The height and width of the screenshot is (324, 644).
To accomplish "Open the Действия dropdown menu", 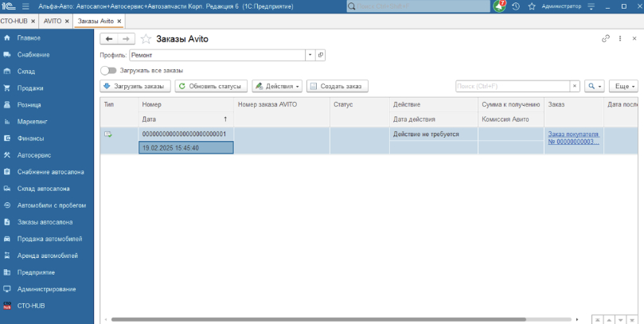I will pos(277,86).
